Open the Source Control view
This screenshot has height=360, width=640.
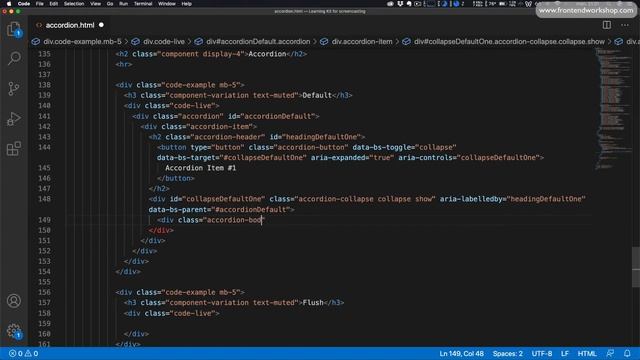(14, 89)
